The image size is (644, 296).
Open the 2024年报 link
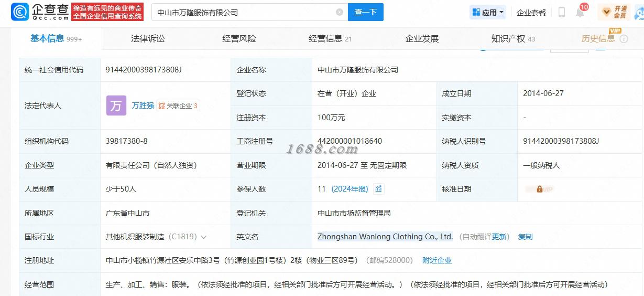(x=350, y=189)
